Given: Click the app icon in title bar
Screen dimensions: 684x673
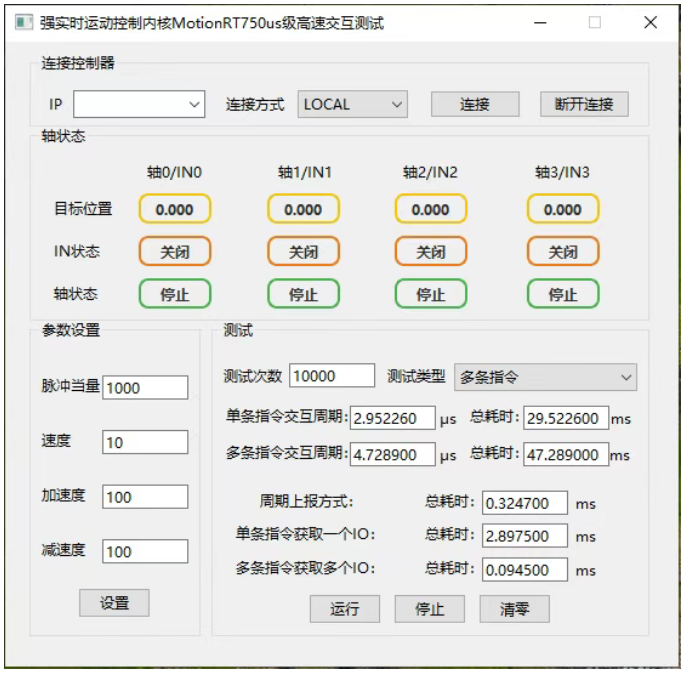Looking at the screenshot, I should click(x=24, y=22).
